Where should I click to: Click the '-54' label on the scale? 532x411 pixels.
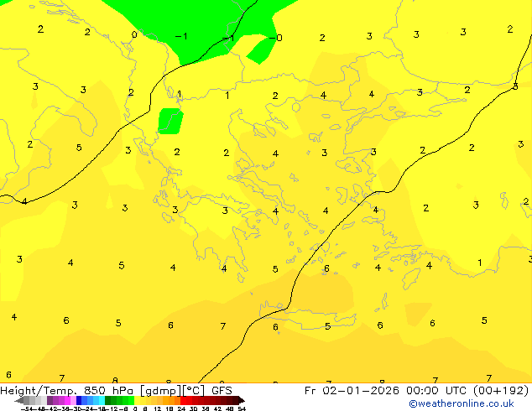[x=27, y=408]
